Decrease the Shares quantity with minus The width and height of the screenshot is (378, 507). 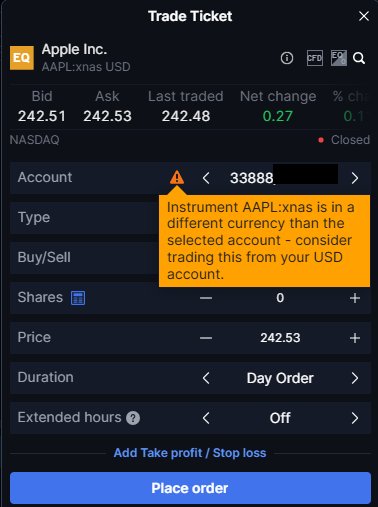206,298
